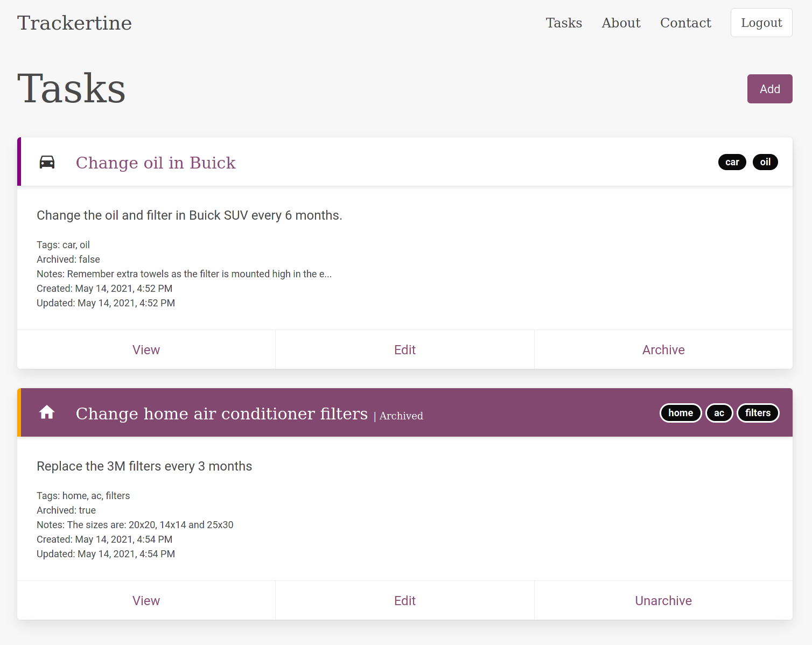This screenshot has width=812, height=645.
Task: View the home air conditioner filters task
Action: pos(146,601)
